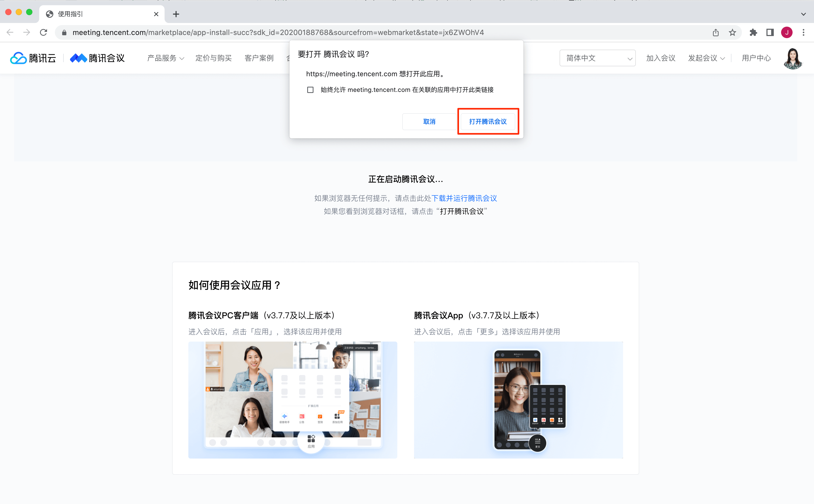Click the 要打开 腾讯会议 吗? dialog title

coord(333,54)
